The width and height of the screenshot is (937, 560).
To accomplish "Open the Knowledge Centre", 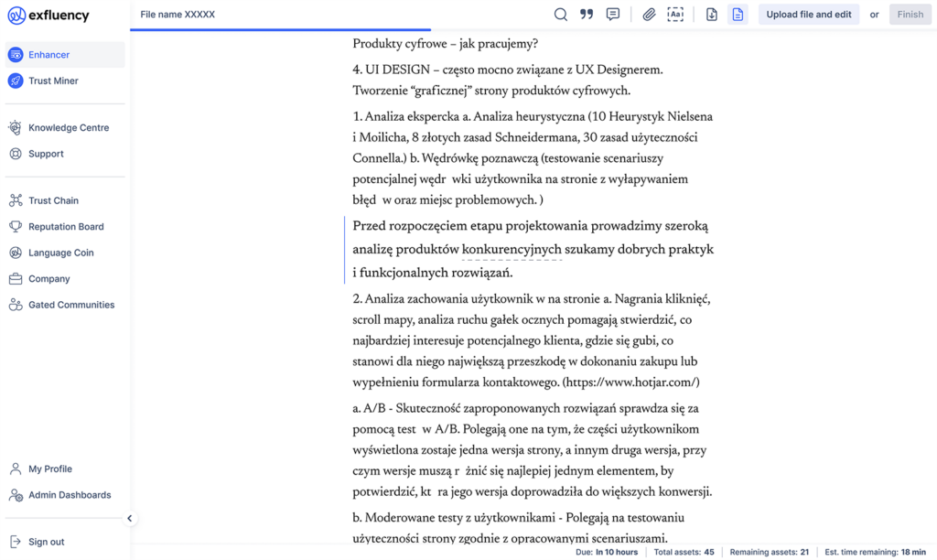I will pos(68,128).
